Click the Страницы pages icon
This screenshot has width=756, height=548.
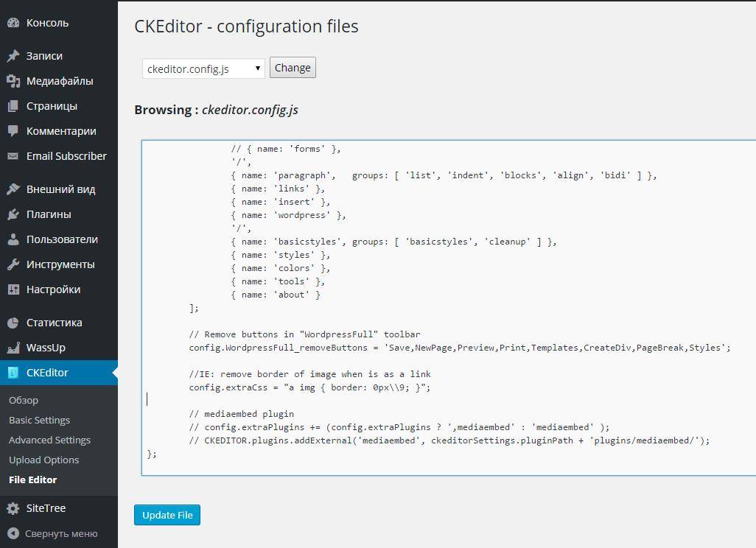pos(13,106)
